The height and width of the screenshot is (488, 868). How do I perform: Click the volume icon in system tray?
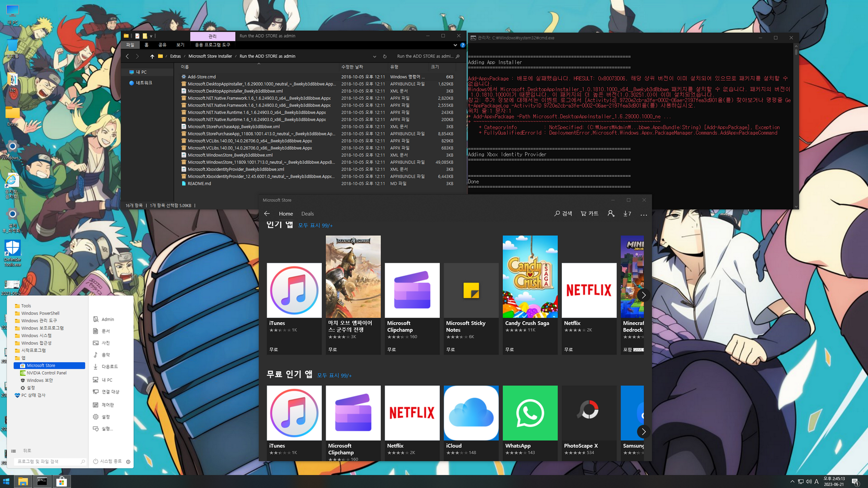coord(809,482)
